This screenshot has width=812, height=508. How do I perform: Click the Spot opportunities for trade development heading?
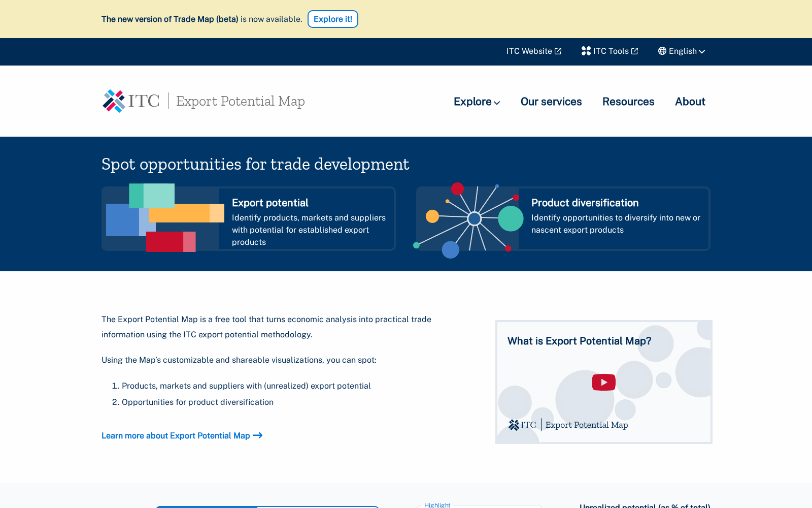coord(255,164)
